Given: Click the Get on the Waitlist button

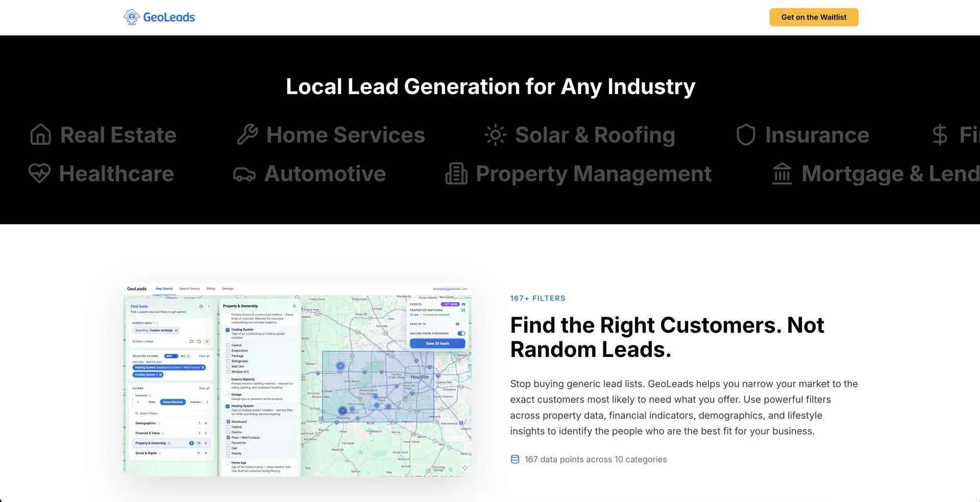Looking at the screenshot, I should click(814, 17).
